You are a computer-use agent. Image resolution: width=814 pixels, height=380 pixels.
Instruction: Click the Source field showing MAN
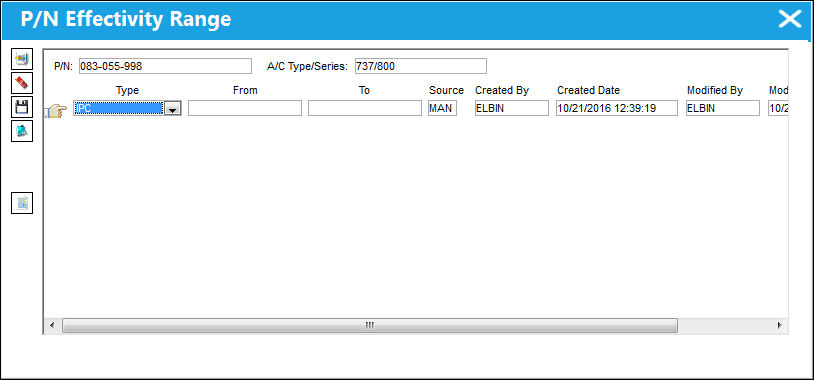tap(442, 108)
